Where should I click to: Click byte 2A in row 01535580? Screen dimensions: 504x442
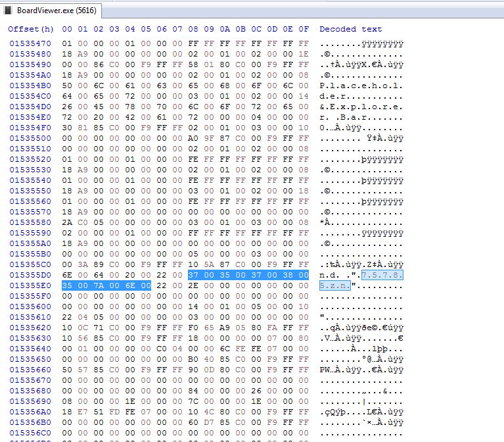pos(67,222)
